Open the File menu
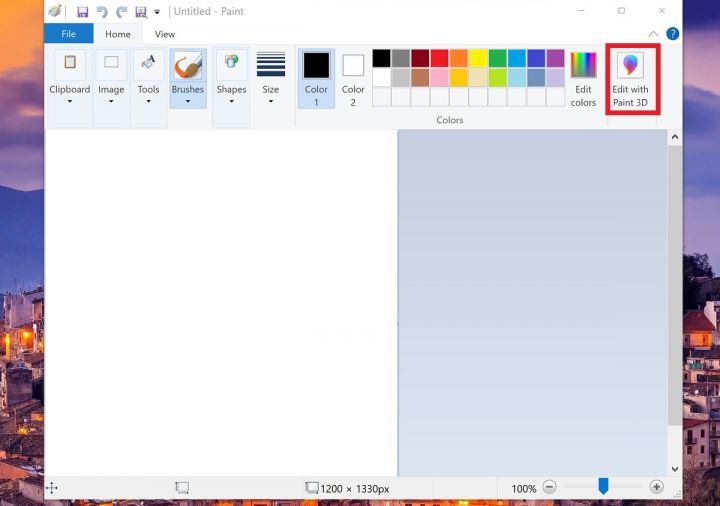 coord(68,34)
